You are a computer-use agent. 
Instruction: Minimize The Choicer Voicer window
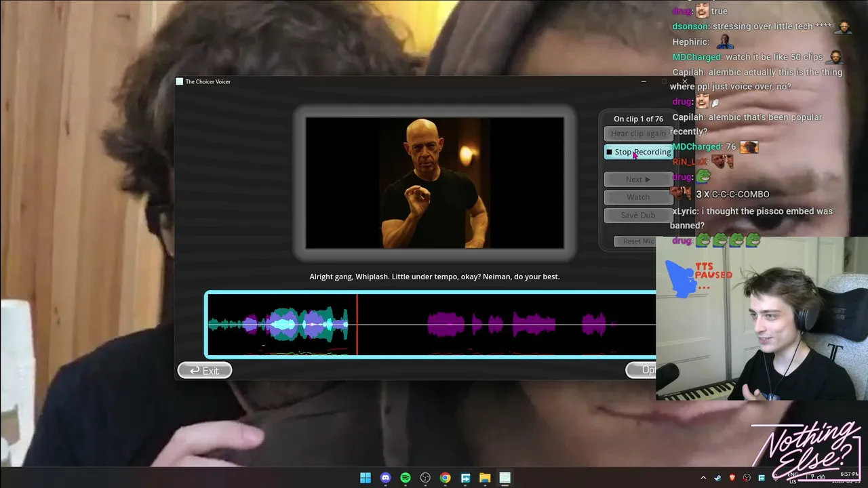[x=644, y=81]
